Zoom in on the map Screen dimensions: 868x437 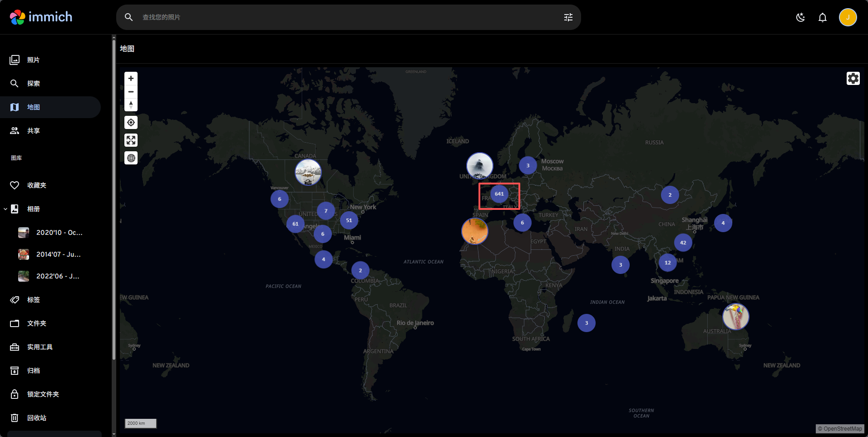131,79
